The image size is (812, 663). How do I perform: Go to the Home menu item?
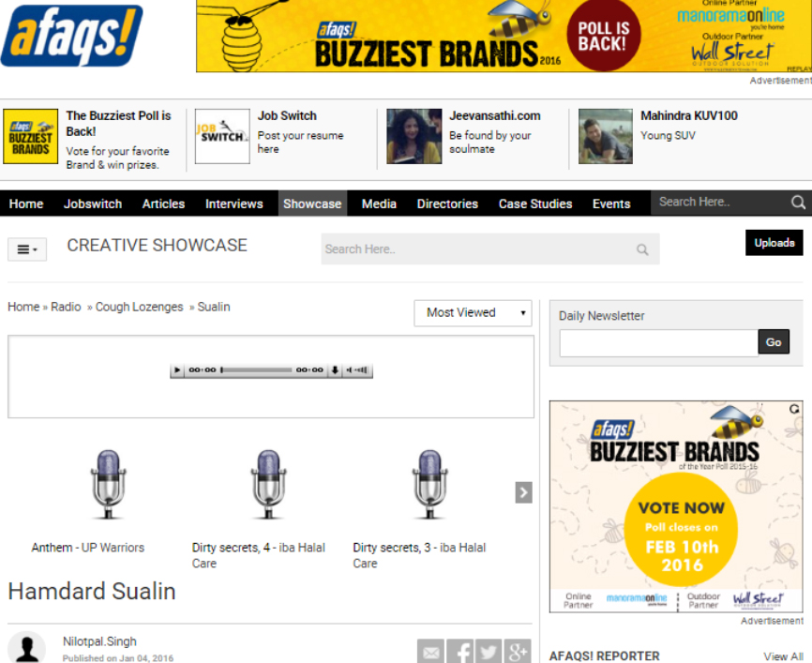[x=26, y=203]
